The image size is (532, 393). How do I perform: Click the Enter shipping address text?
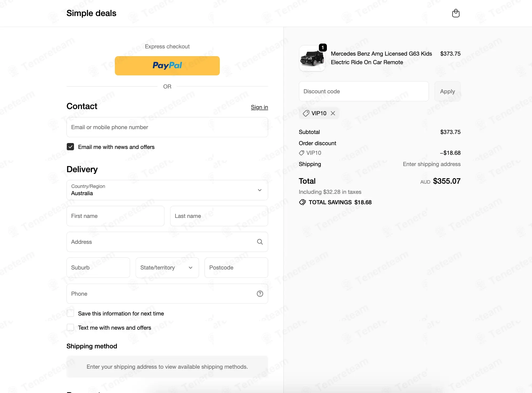pos(432,164)
